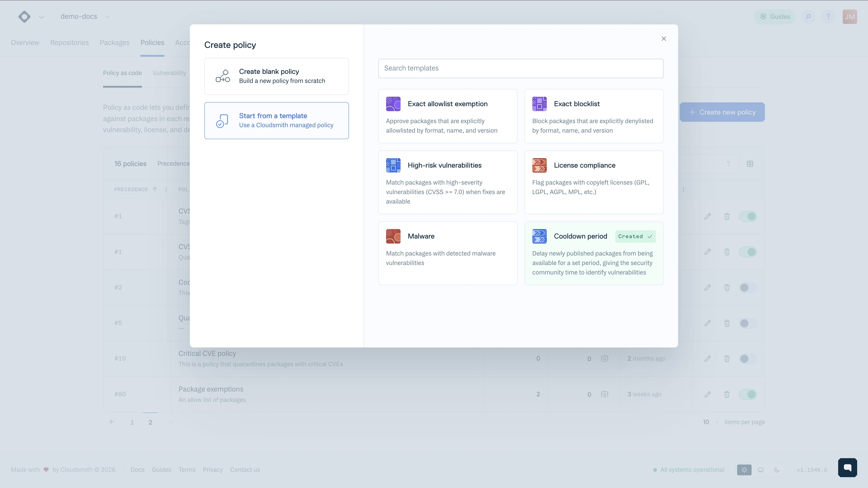Open Package exemptions logs icon
The height and width of the screenshot is (488, 868).
point(604,394)
